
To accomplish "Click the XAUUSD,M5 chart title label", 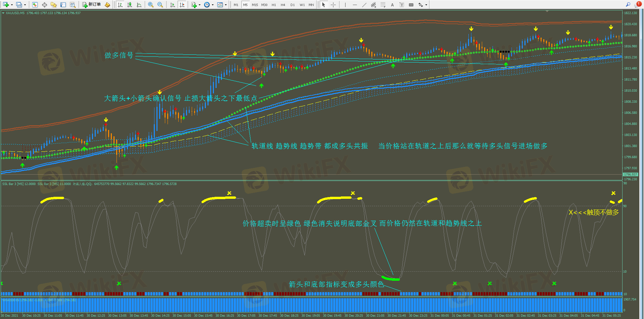I will click(15, 13).
